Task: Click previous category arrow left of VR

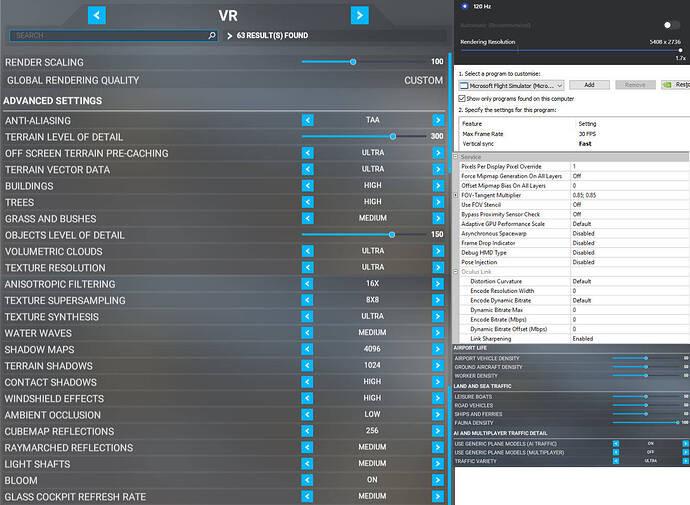Action: click(x=97, y=15)
